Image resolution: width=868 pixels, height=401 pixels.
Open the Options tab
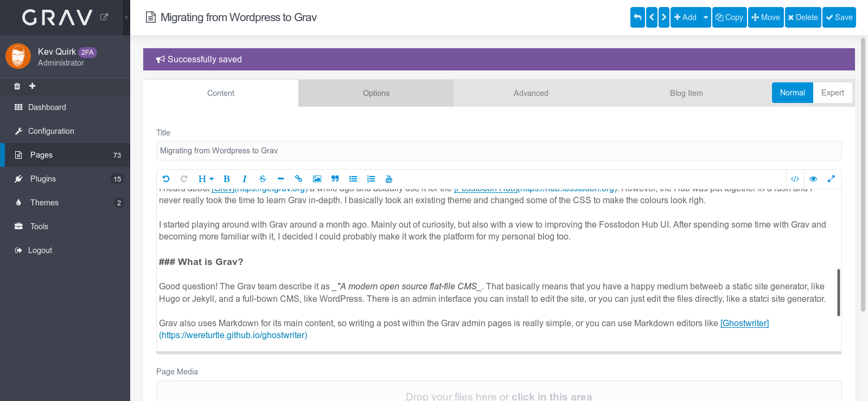[x=376, y=93]
